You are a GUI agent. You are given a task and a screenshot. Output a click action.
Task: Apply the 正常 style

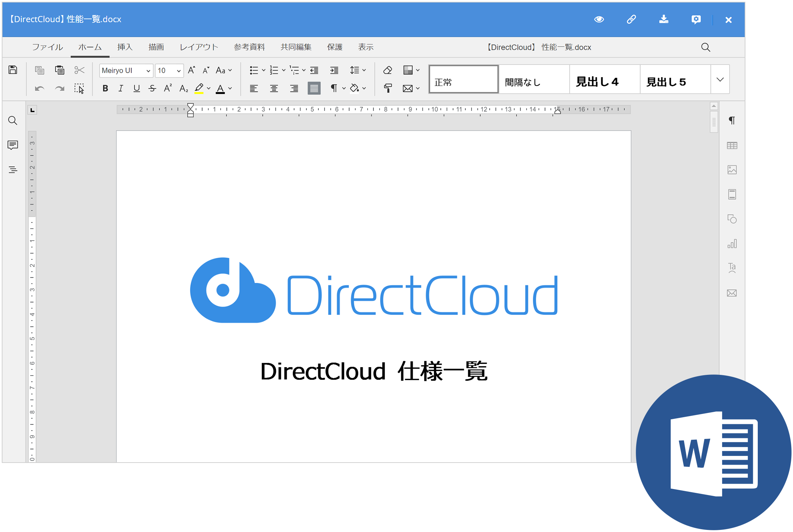coord(464,79)
